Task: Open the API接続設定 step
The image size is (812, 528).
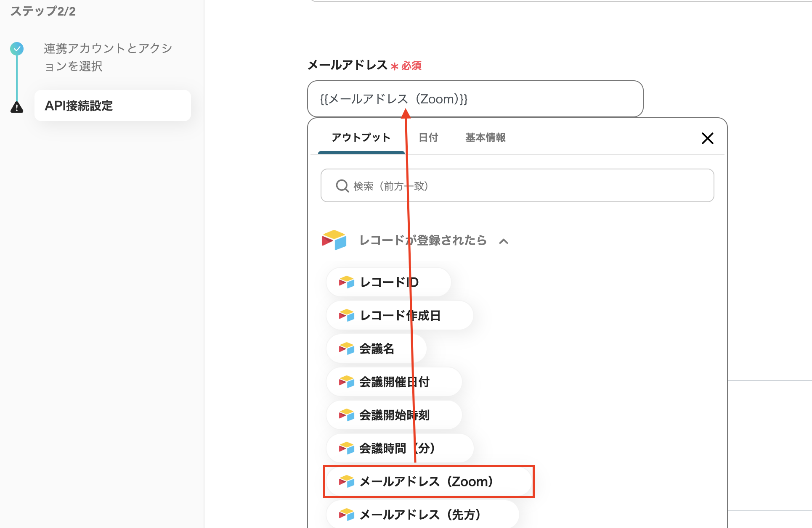Action: (112, 106)
